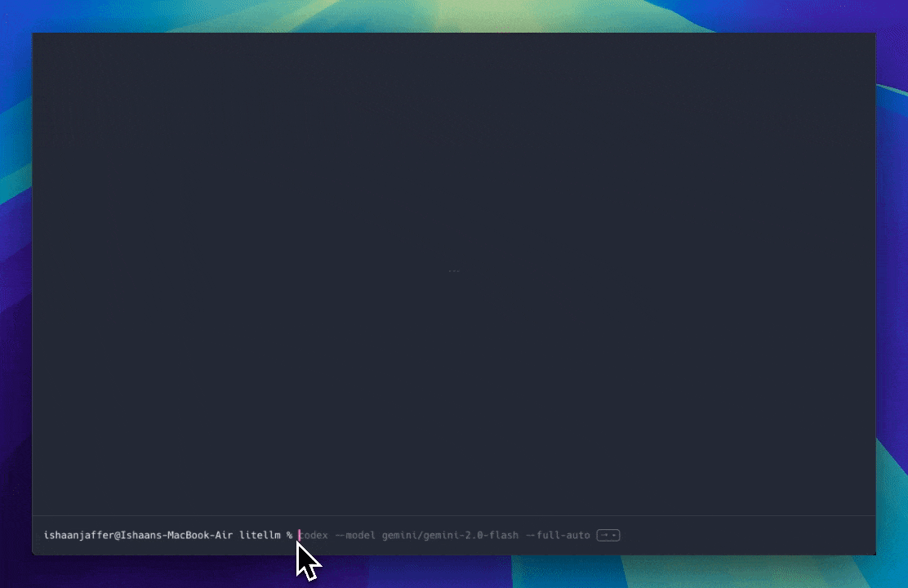Click desktop wallpaper left of terminal window

pos(15,294)
